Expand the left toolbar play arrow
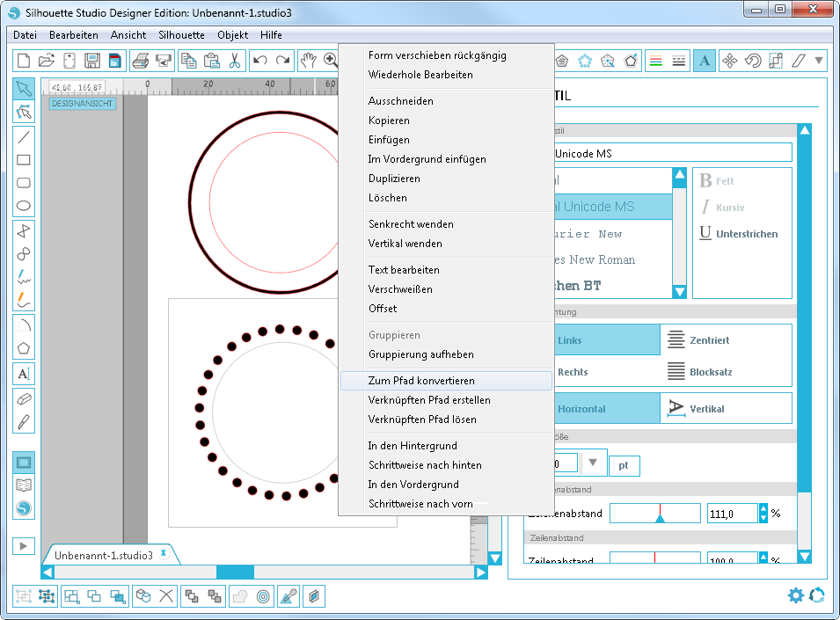Viewport: 840px width, 620px height. click(25, 545)
